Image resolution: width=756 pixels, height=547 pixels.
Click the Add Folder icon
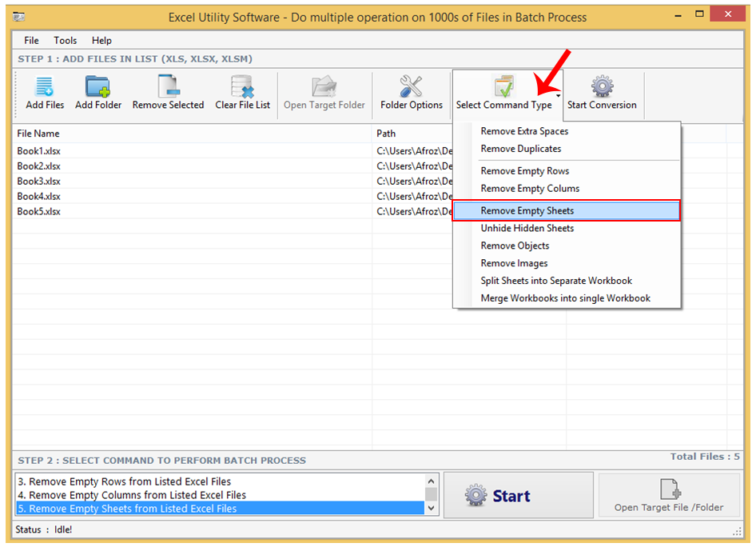point(97,87)
